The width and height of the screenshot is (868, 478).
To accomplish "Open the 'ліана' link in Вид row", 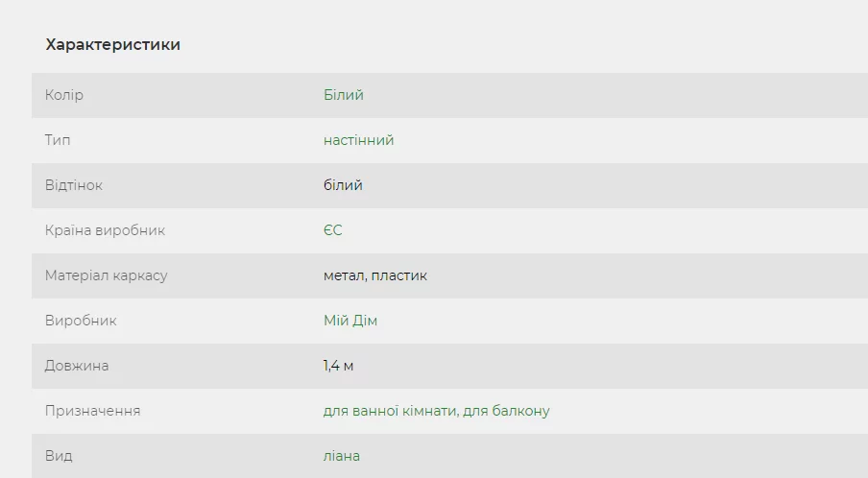I will click(x=341, y=456).
